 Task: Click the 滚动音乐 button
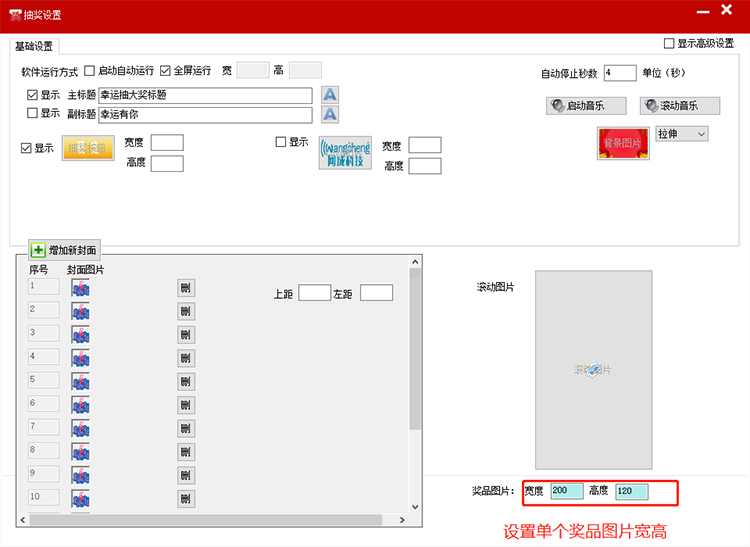click(x=680, y=106)
